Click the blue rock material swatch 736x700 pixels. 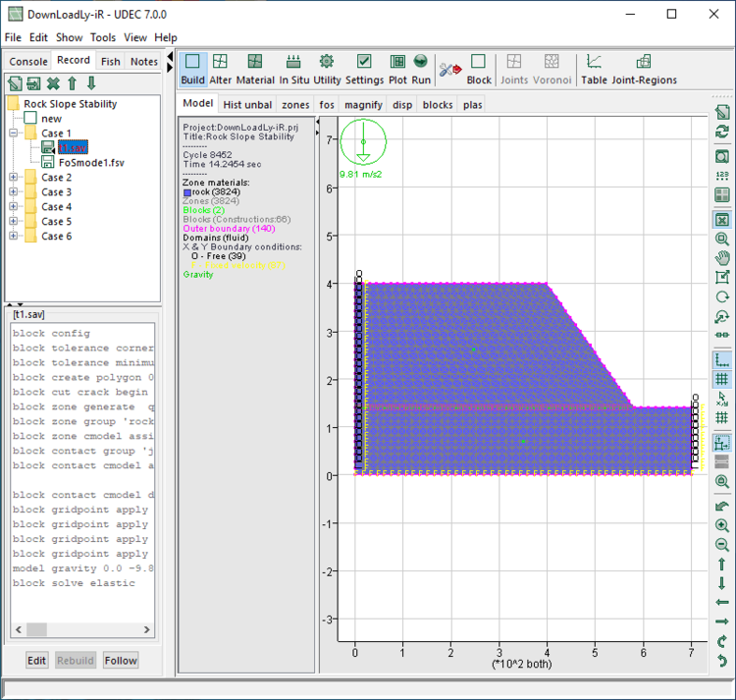pyautogui.click(x=187, y=192)
